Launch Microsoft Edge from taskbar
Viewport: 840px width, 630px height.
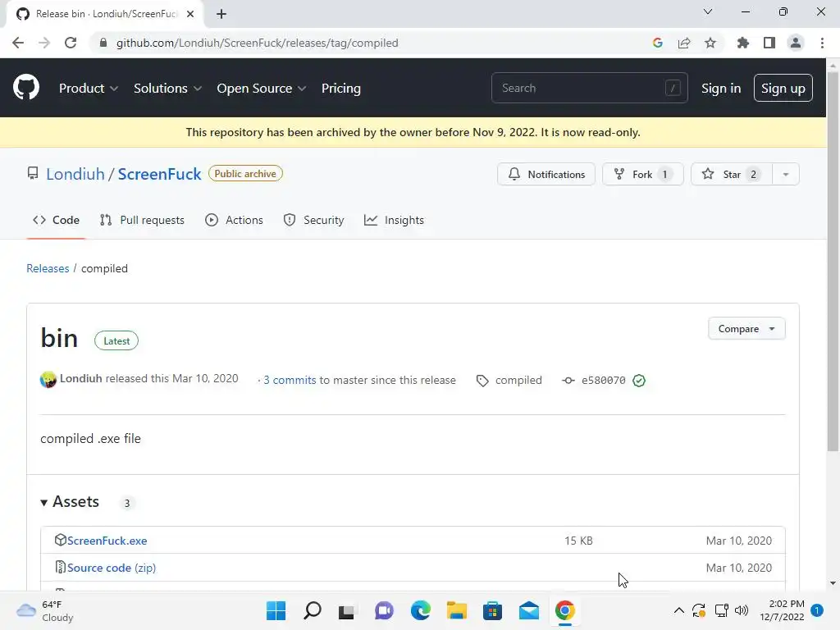[x=421, y=610]
